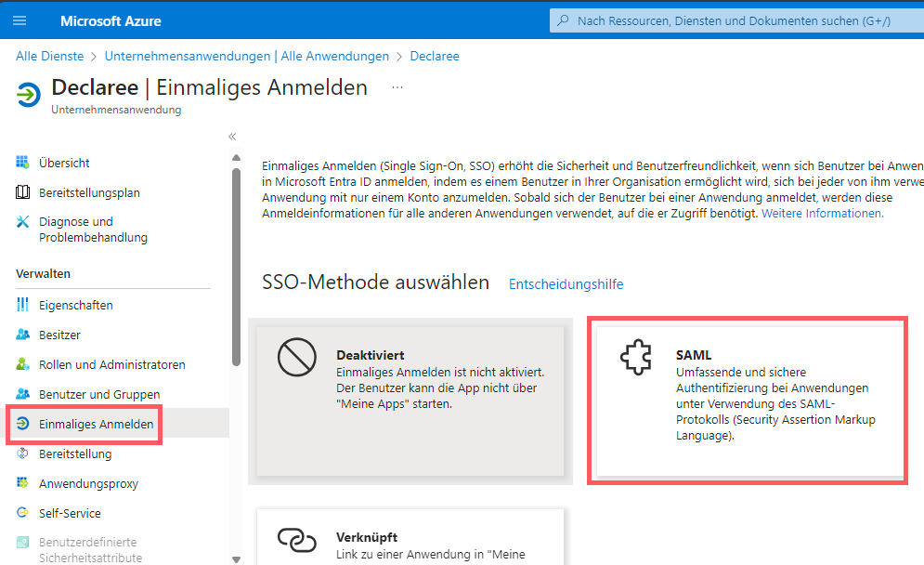Screen dimensions: 924x565
Task: Navigate to Alle Dienste breadcrumb
Action: pos(49,56)
